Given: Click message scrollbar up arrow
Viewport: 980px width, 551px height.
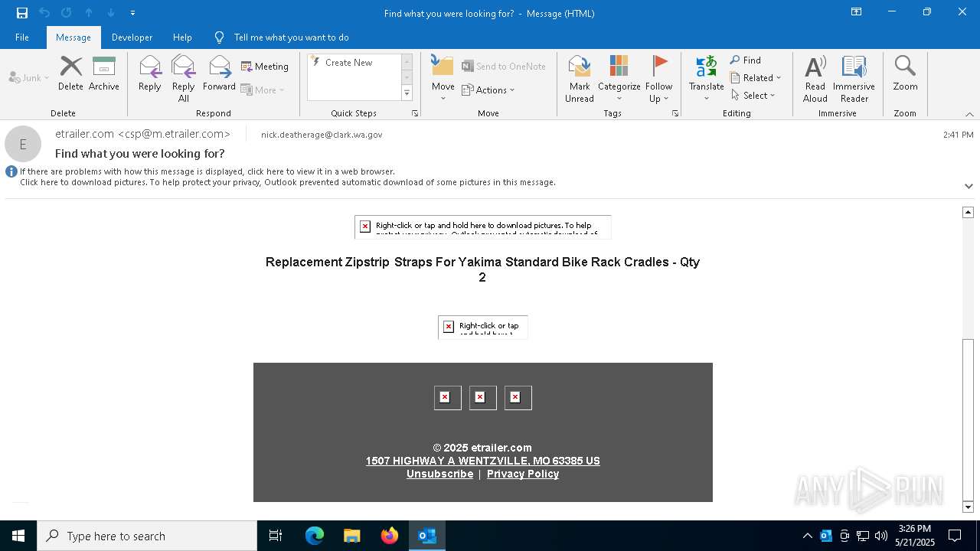Looking at the screenshot, I should pos(969,212).
